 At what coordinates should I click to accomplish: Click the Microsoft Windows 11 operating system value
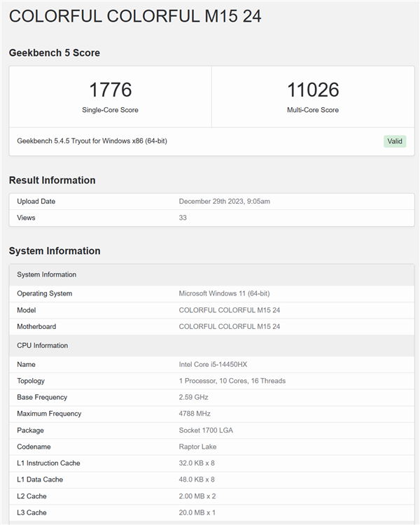[x=224, y=293]
